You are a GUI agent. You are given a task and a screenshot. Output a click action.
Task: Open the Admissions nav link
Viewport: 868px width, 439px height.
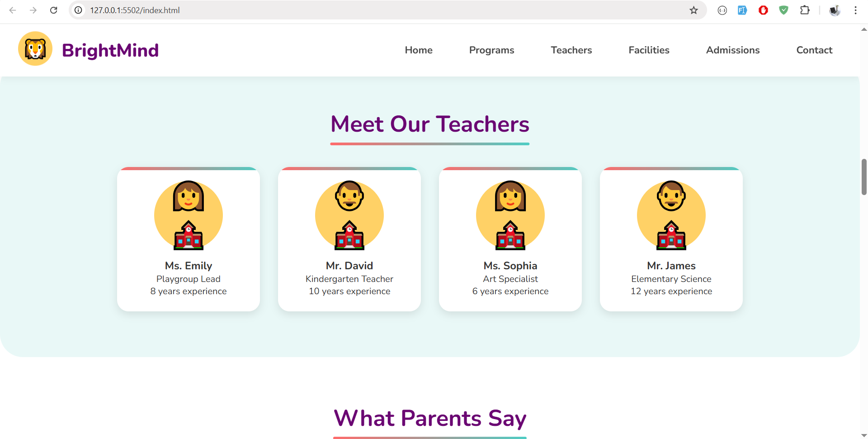click(x=733, y=50)
